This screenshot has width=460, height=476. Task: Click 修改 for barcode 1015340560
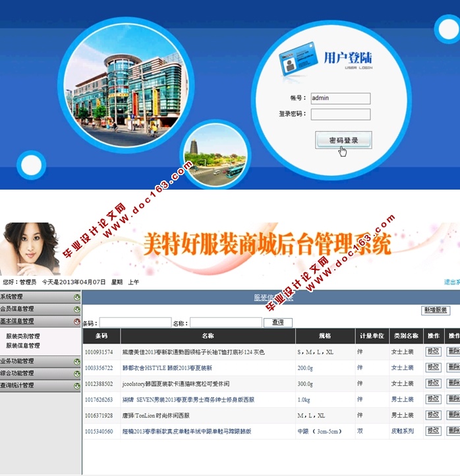point(433,431)
